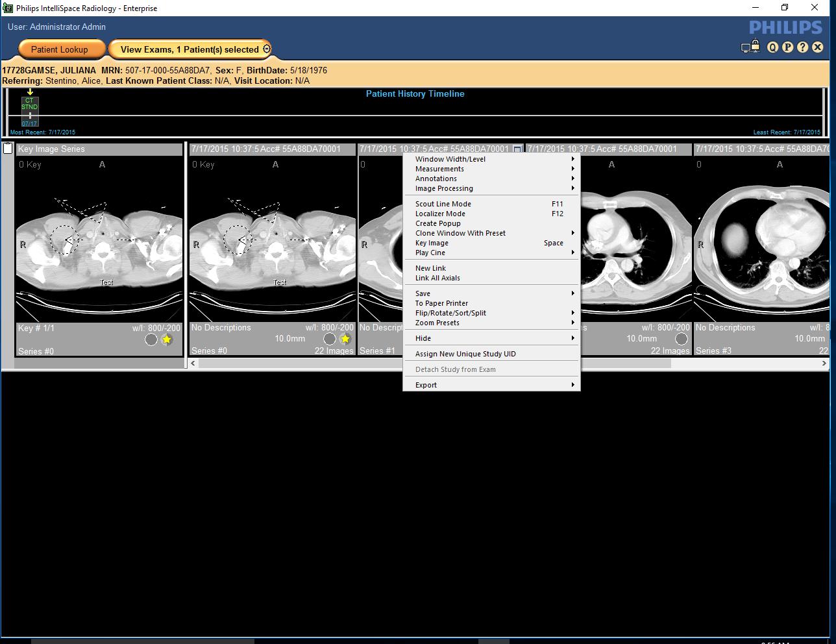Image resolution: width=836 pixels, height=644 pixels.
Task: Choose To Paper Printer menu entry
Action: click(x=491, y=303)
